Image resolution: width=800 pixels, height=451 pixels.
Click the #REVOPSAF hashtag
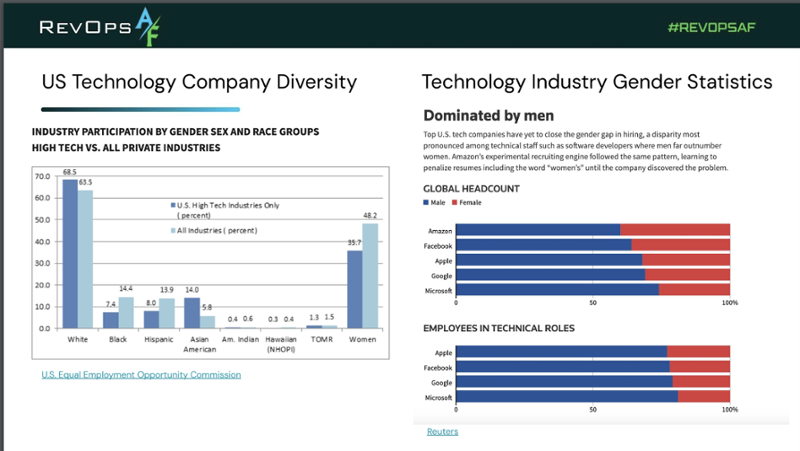[x=711, y=27]
